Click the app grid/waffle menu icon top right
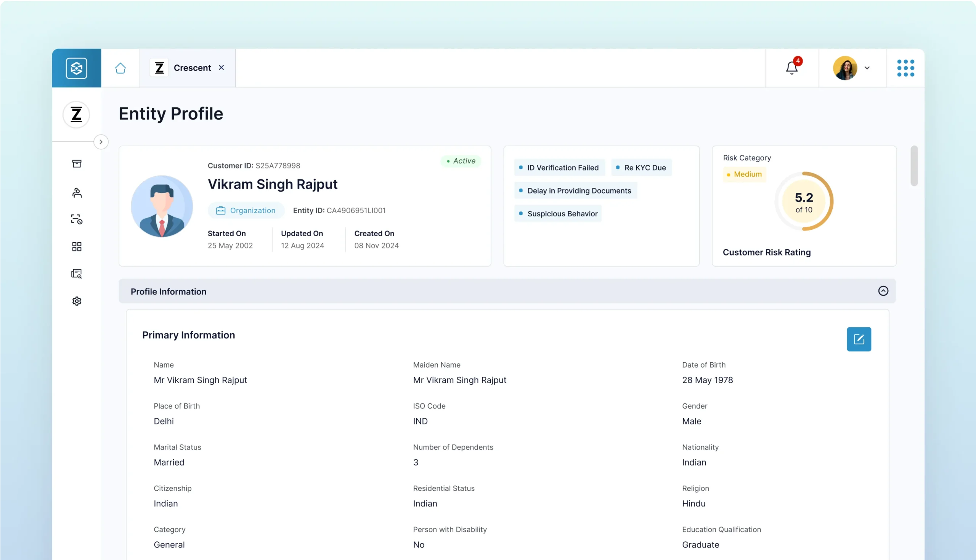976x560 pixels. point(905,68)
